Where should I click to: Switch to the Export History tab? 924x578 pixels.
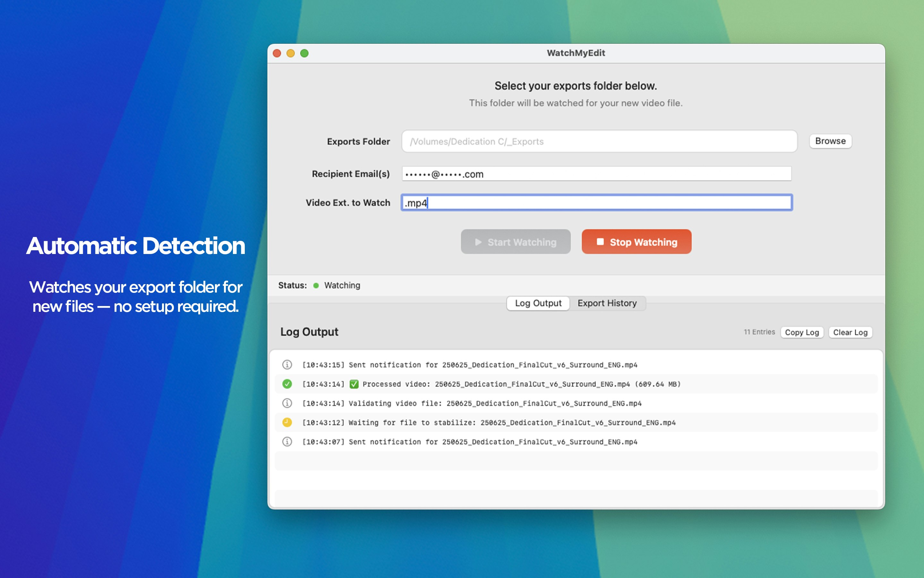coord(607,303)
